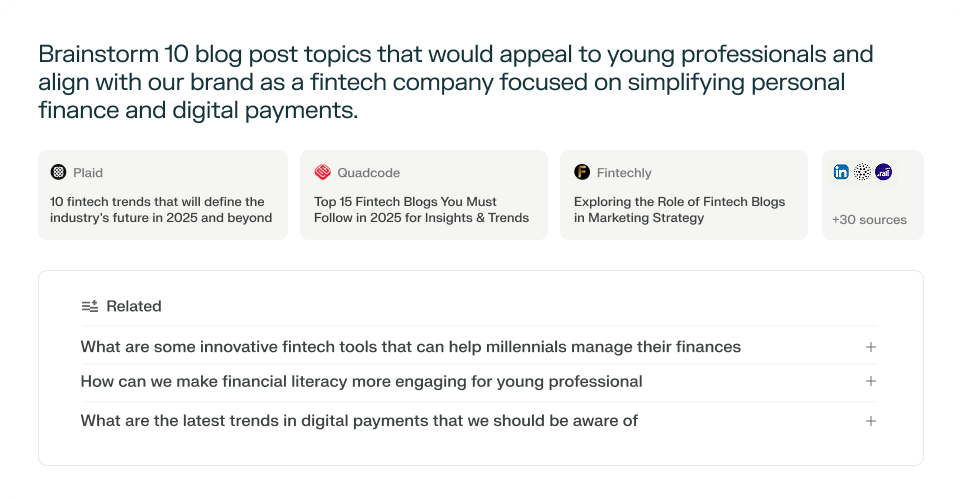Image resolution: width=960 pixels, height=500 pixels.
Task: Select question on engaging financial literacy
Action: 361,381
